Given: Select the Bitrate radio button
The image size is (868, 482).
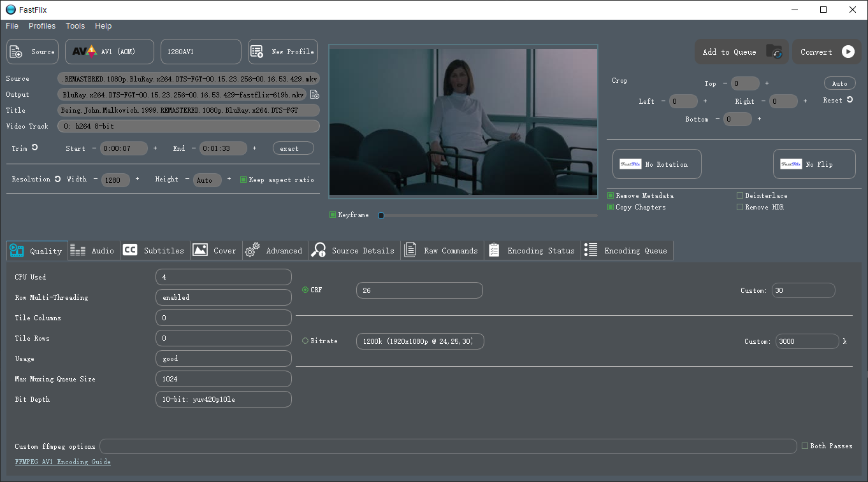Looking at the screenshot, I should [x=305, y=339].
